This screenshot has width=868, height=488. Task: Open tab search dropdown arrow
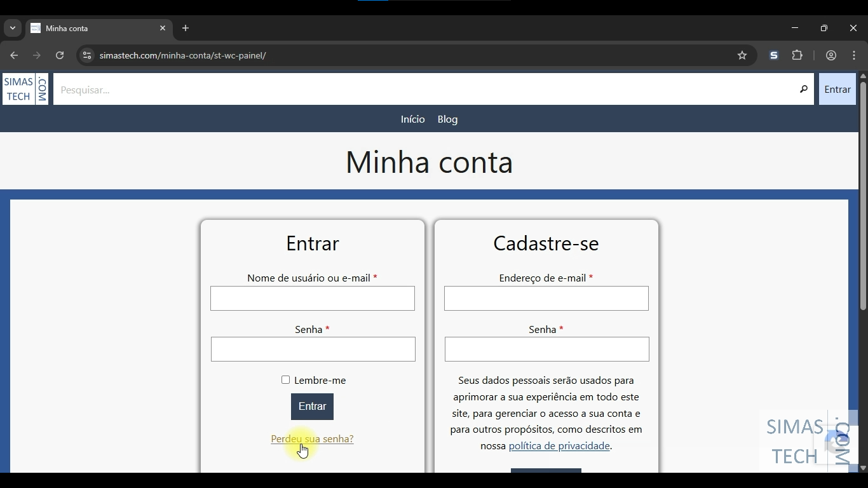click(13, 28)
